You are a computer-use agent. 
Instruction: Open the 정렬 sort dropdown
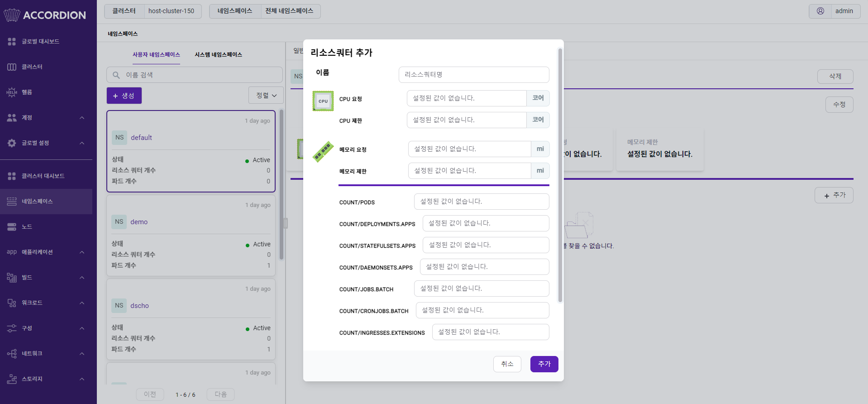pos(266,96)
